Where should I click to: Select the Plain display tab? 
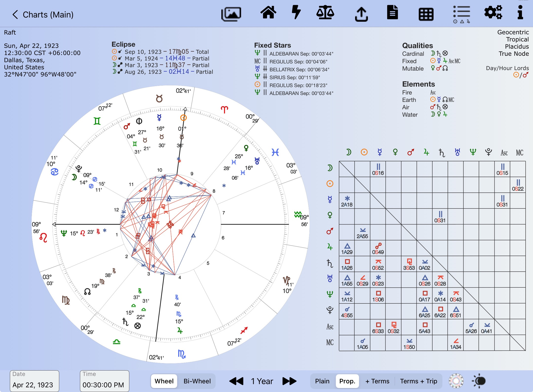coord(322,381)
